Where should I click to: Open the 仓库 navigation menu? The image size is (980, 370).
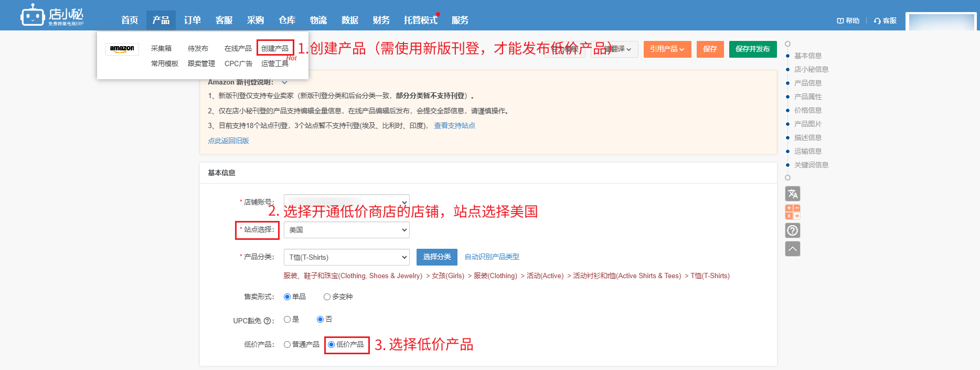coord(287,20)
